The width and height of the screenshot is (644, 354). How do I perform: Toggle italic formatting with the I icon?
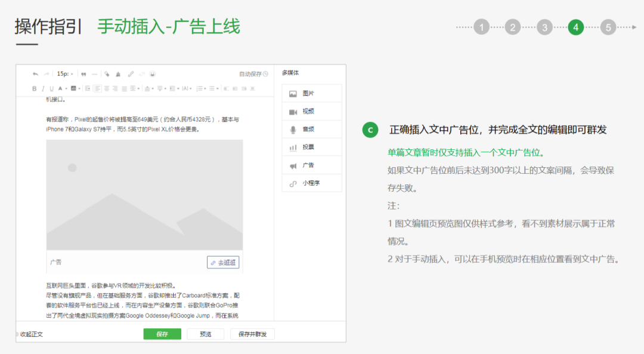pyautogui.click(x=43, y=88)
